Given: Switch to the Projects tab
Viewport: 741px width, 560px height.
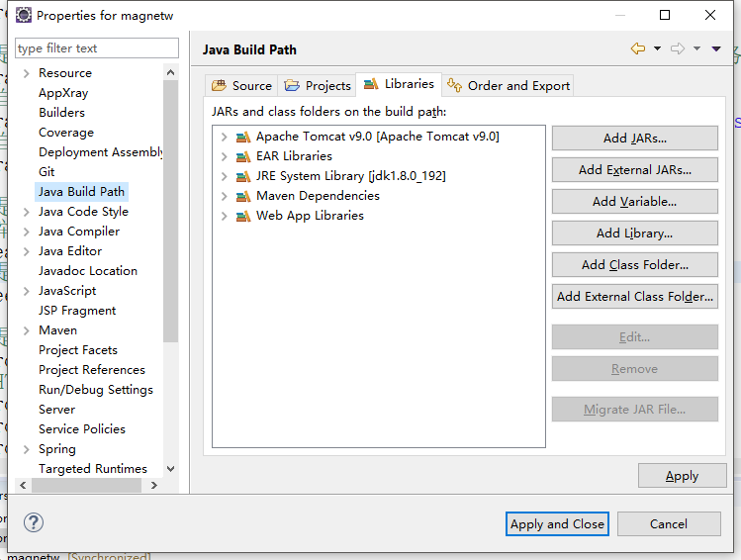Looking at the screenshot, I should pyautogui.click(x=318, y=85).
